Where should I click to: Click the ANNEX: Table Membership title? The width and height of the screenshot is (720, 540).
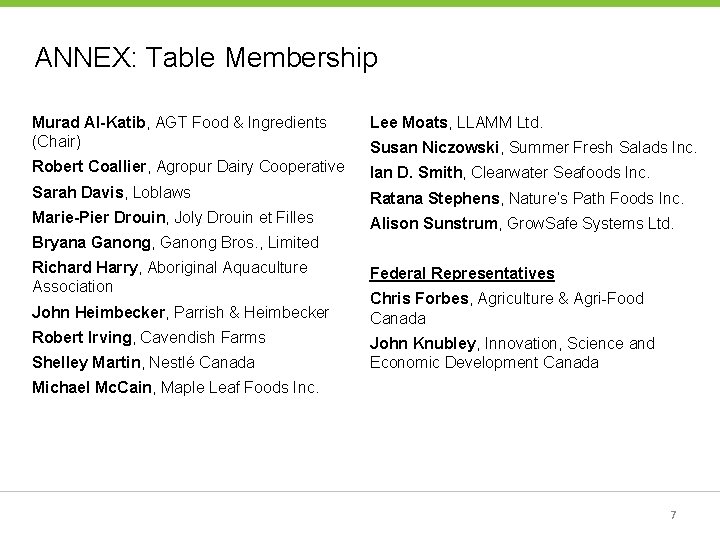coord(206,58)
